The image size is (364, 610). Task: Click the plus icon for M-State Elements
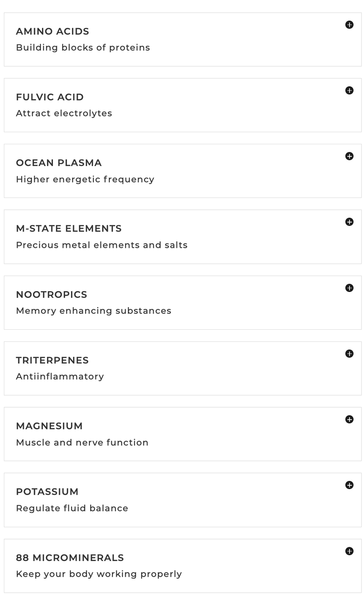(x=349, y=222)
